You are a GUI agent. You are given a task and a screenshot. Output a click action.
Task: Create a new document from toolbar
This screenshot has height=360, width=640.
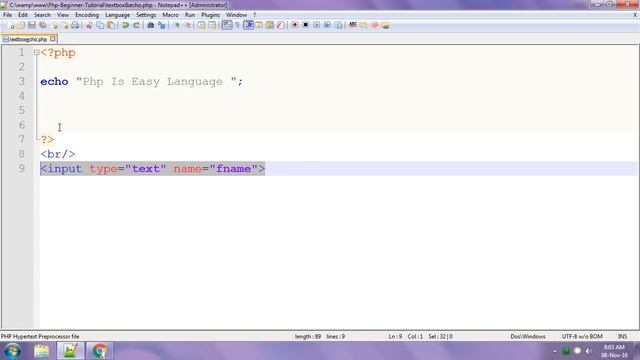point(11,25)
